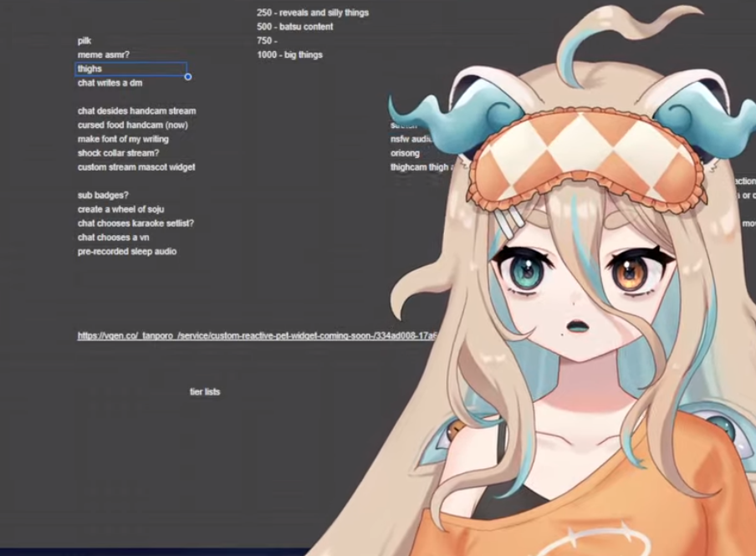The height and width of the screenshot is (556, 756).
Task: Select the 'meme asmr?' cell
Action: click(104, 55)
